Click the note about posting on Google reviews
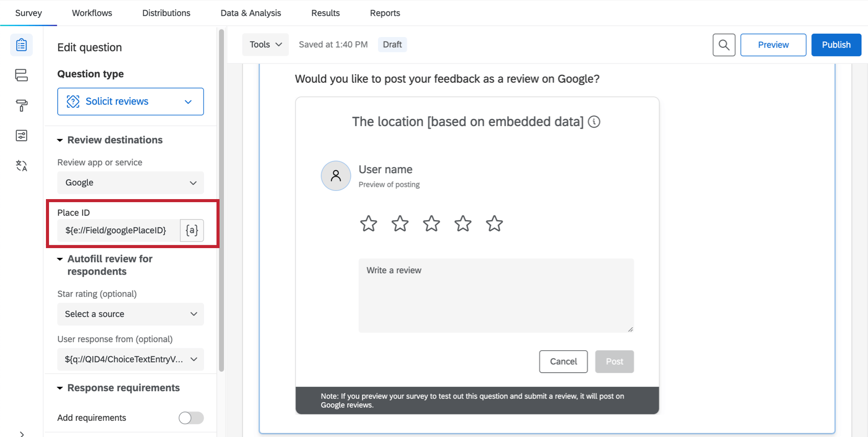868x437 pixels. tap(472, 400)
